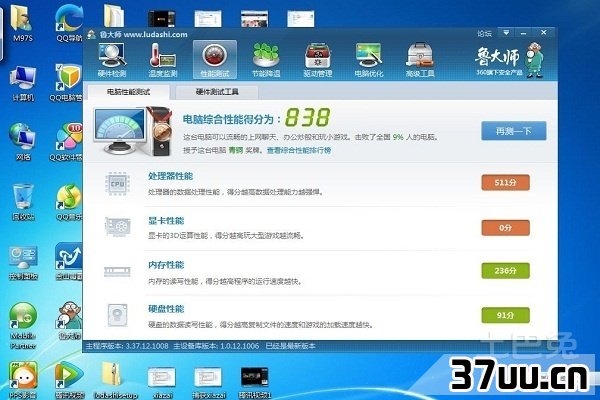The image size is (600, 400).
Task: Open the 腾讯视频 video player desktop icon
Action: [x=69, y=380]
